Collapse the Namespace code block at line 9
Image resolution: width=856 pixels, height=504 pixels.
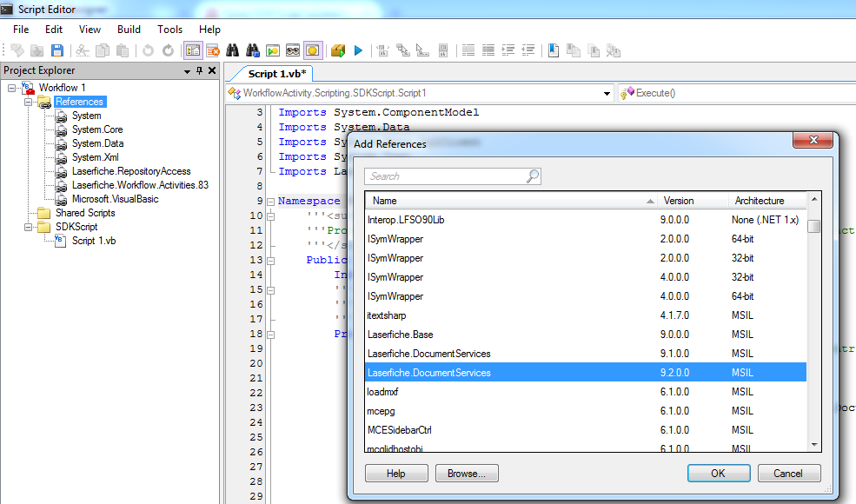pos(270,202)
